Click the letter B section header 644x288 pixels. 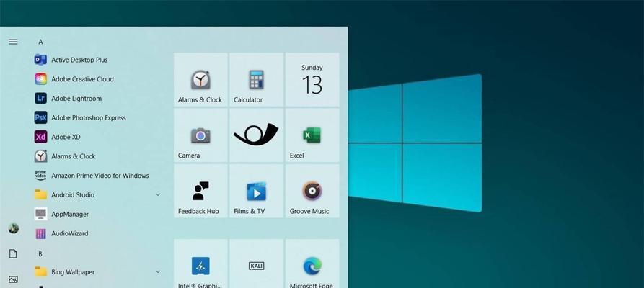(40, 254)
